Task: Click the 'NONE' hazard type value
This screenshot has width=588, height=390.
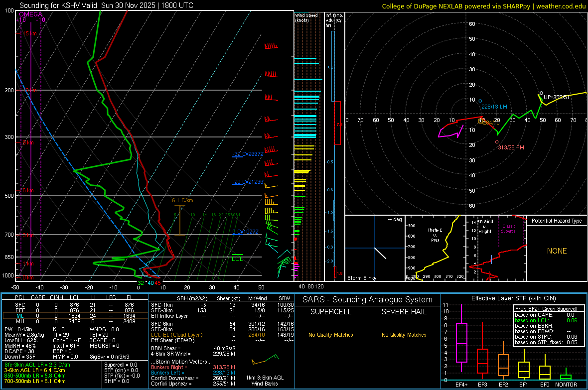Action: 557,251
